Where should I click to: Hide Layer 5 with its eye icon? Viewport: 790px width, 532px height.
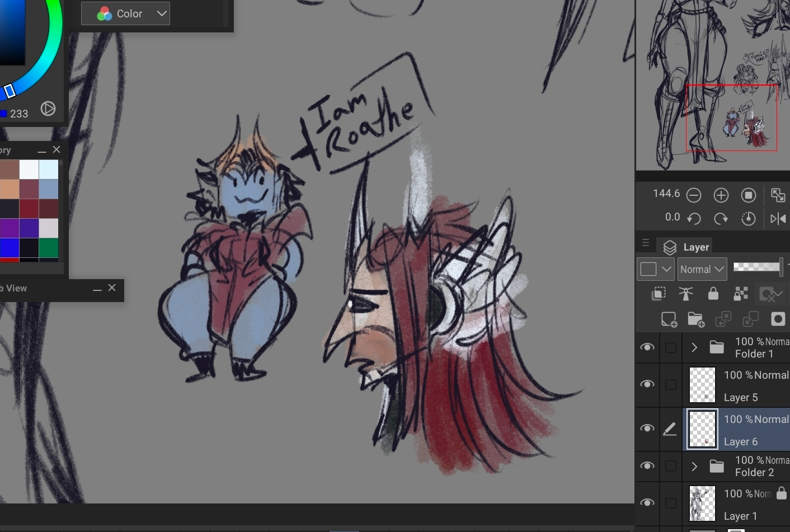647,384
